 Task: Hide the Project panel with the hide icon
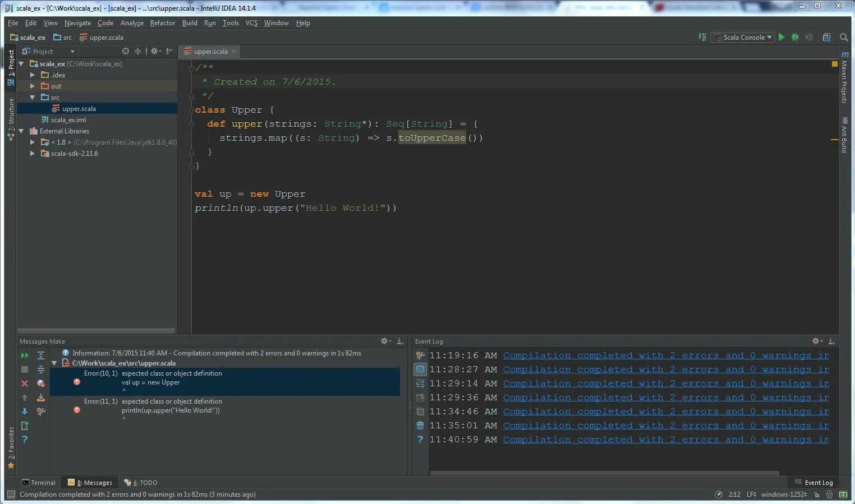click(x=169, y=51)
